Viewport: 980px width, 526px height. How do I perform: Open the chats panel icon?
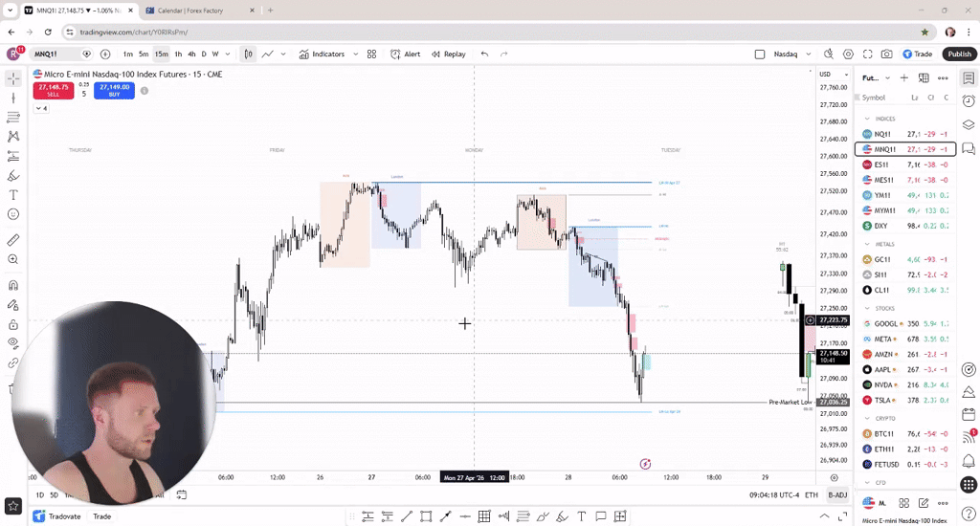click(x=969, y=148)
